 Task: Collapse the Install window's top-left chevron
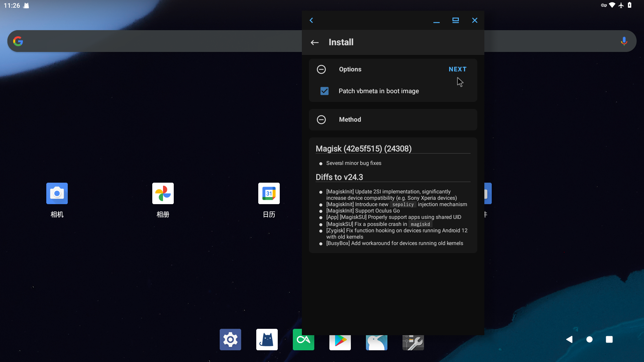tap(311, 20)
